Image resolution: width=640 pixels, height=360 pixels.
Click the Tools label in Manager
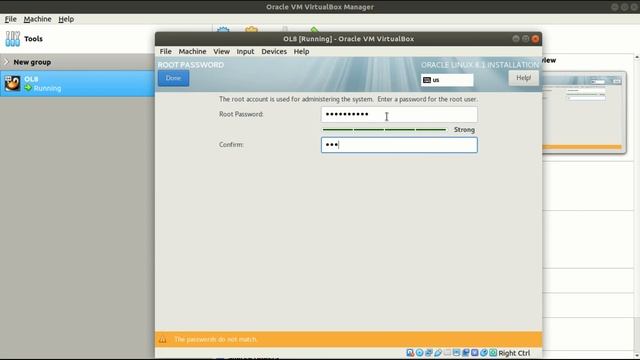point(33,39)
